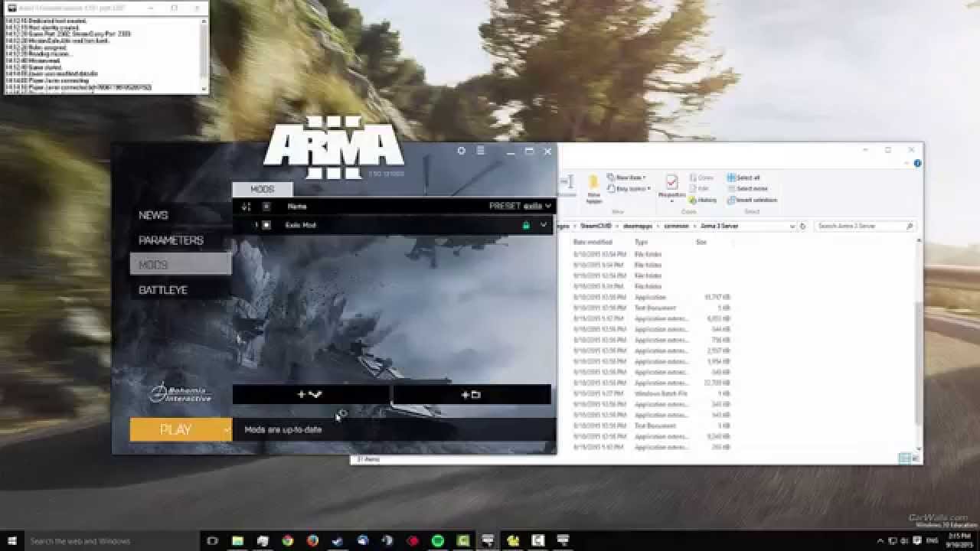Click Select all in Explorer ribbon
The height and width of the screenshot is (551, 980).
click(743, 178)
